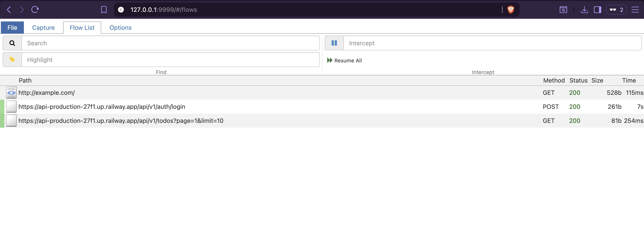The image size is (644, 233).
Task: Click the page search icon in toolbar
Action: click(x=563, y=10)
